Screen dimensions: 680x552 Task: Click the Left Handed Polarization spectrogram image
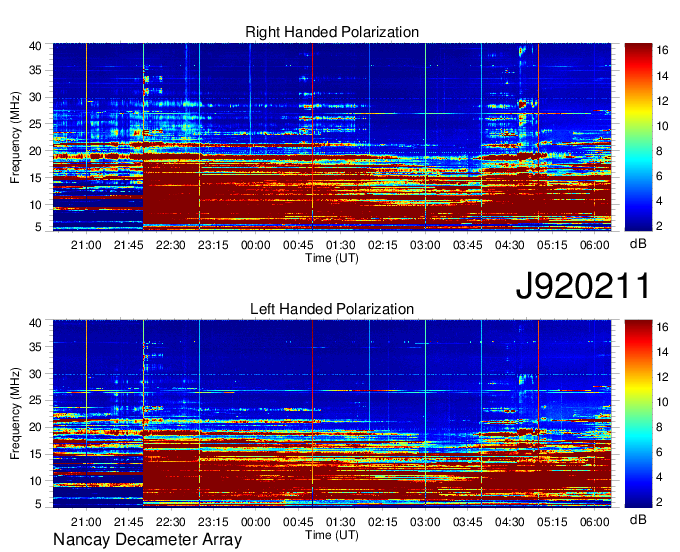pyautogui.click(x=332, y=414)
